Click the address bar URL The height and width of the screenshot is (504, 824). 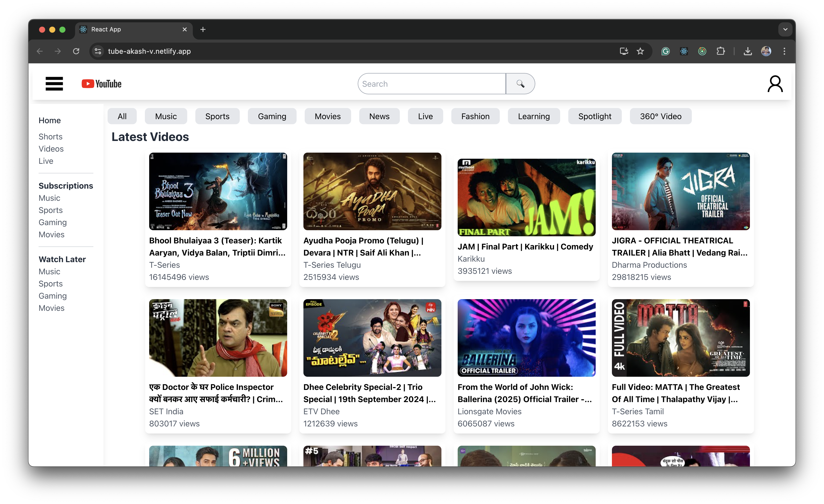[149, 51]
